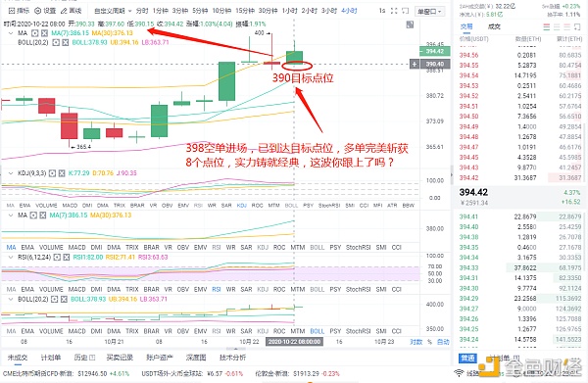588x383 pixels.
Task: Open the 自定义周期 custom period dropdown
Action: click(113, 11)
